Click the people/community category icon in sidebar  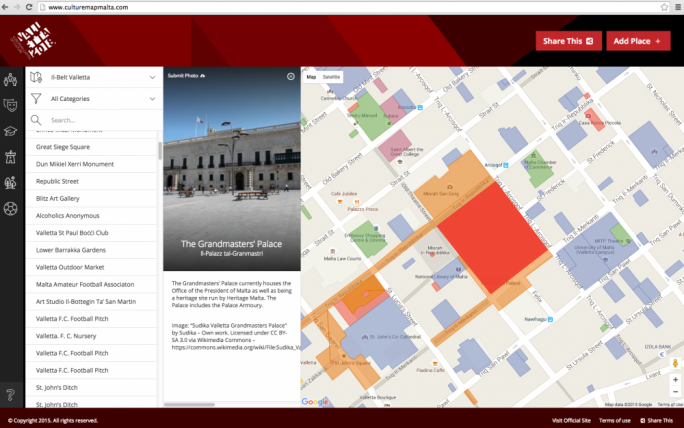(x=11, y=79)
